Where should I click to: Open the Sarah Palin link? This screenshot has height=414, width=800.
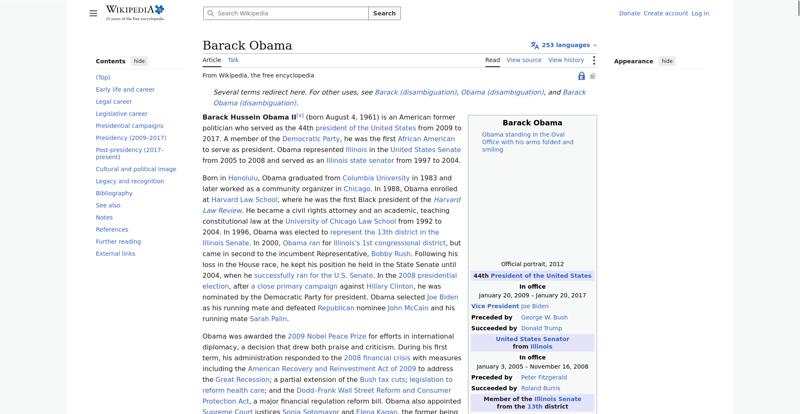point(268,319)
